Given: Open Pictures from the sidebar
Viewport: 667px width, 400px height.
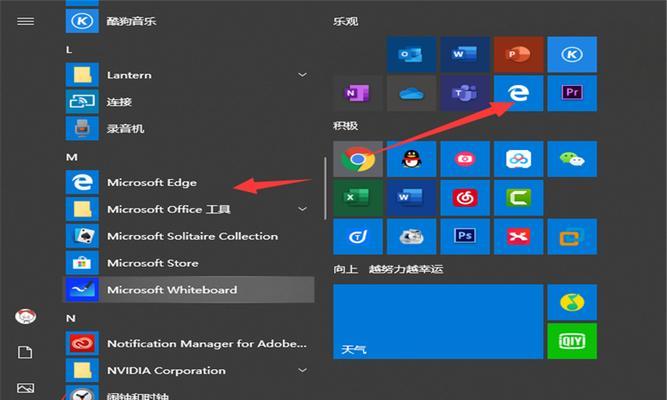Looking at the screenshot, I should coord(25,388).
